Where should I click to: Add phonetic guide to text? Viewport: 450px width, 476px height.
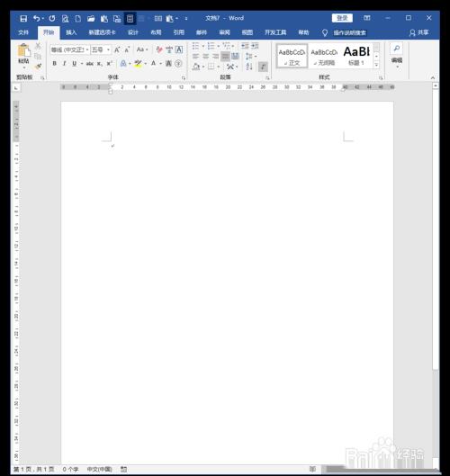(169, 49)
